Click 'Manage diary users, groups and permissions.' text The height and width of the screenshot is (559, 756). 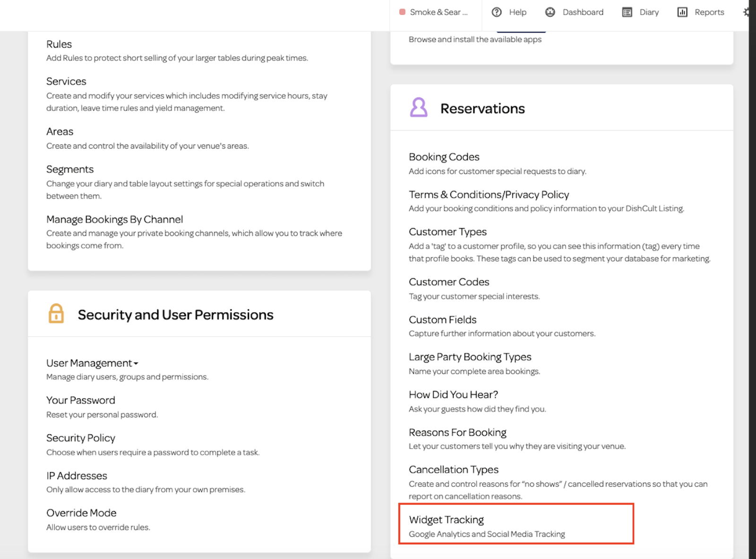click(x=127, y=377)
